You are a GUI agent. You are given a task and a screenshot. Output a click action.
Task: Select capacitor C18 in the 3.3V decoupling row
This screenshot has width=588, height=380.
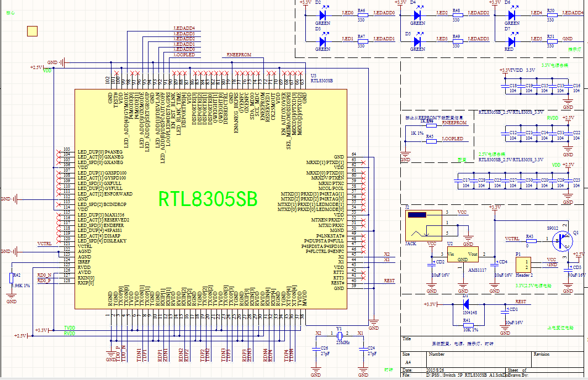(x=505, y=86)
